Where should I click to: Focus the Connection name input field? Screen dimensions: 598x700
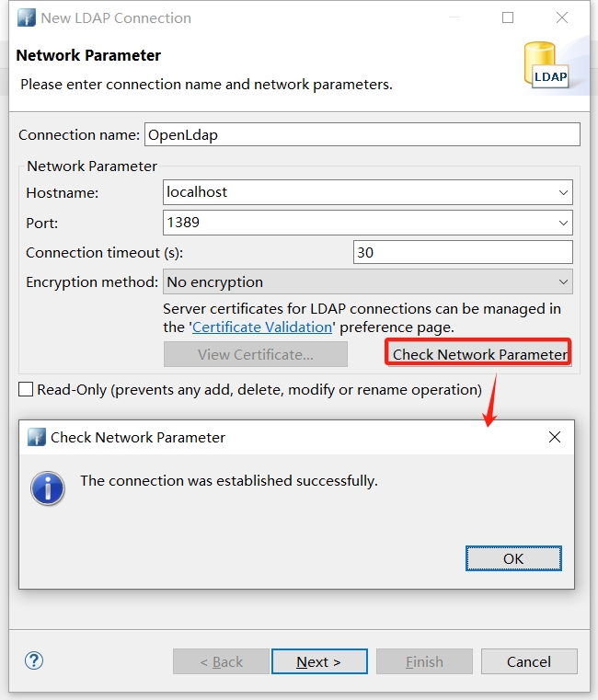[362, 134]
